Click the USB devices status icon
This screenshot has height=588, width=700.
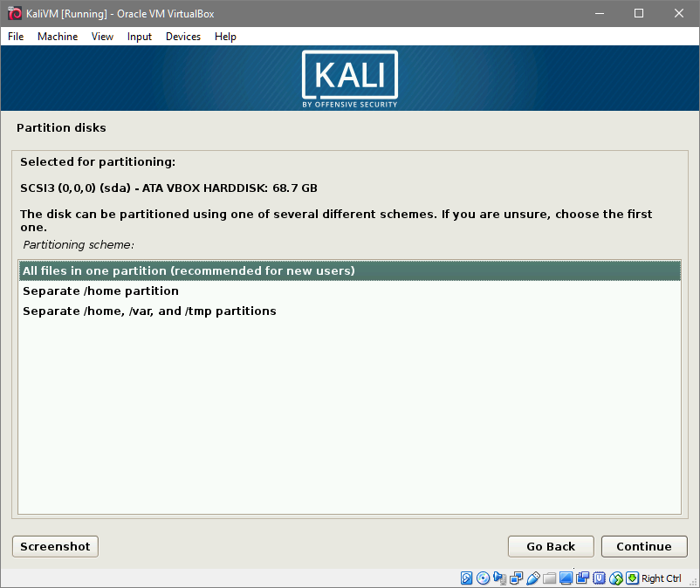(533, 578)
